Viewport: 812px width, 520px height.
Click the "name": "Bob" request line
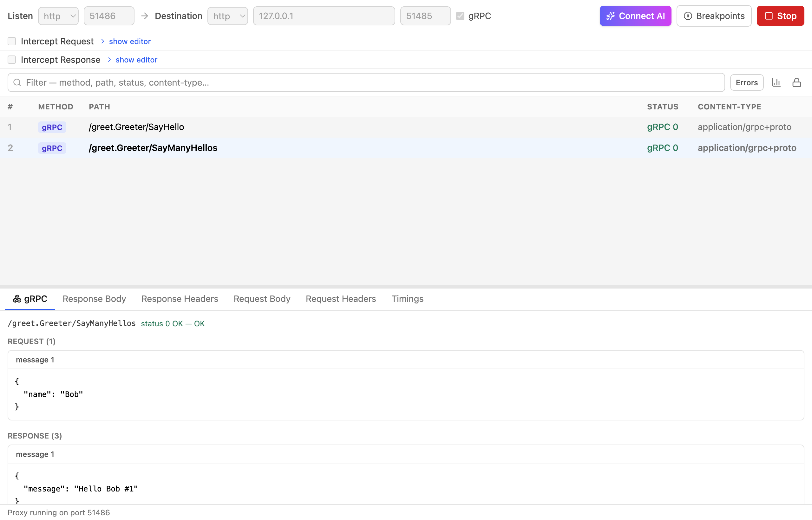point(53,394)
